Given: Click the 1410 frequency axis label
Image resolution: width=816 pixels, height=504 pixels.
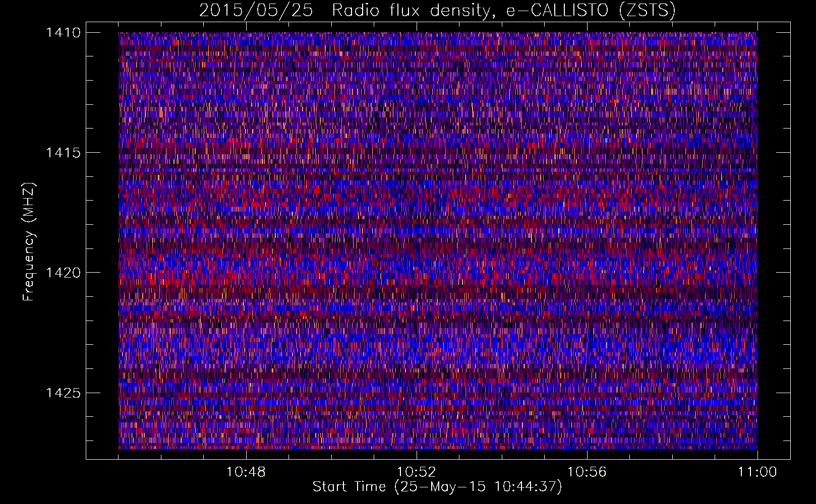Looking at the screenshot, I should 63,33.
